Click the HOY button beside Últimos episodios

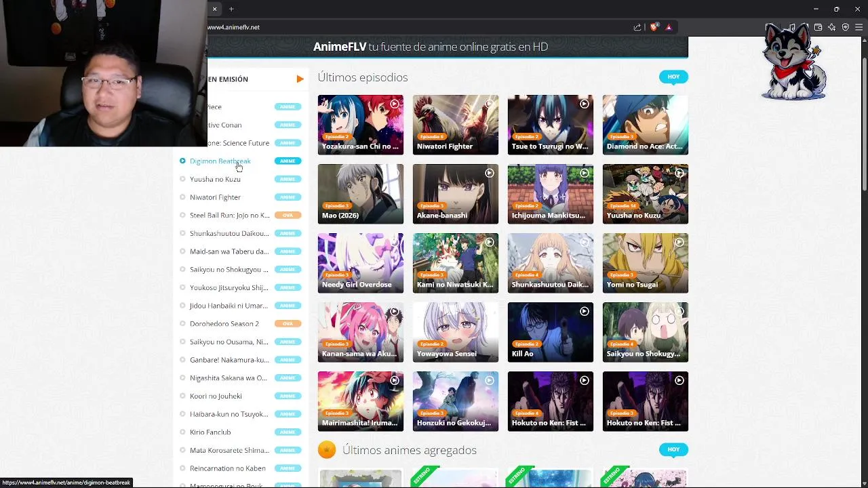[x=673, y=77]
